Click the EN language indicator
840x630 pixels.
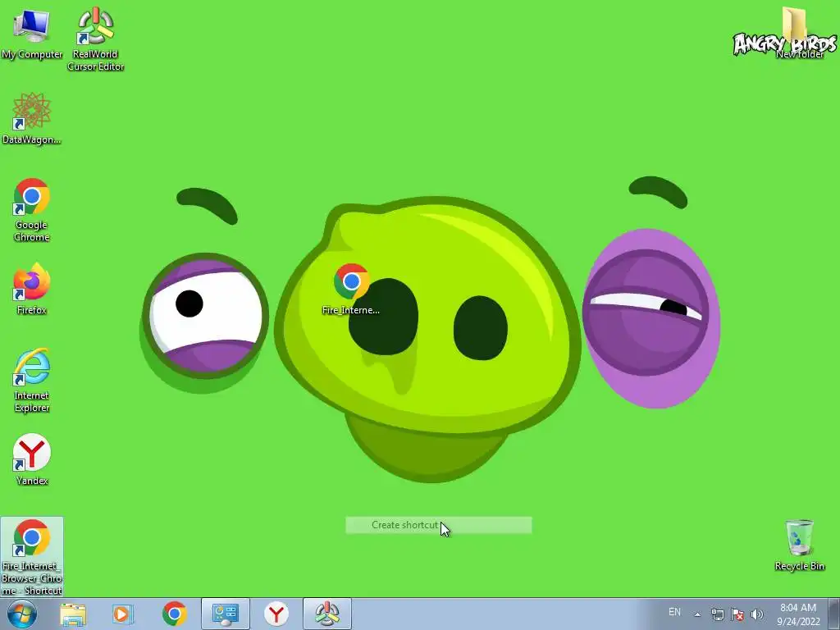674,612
